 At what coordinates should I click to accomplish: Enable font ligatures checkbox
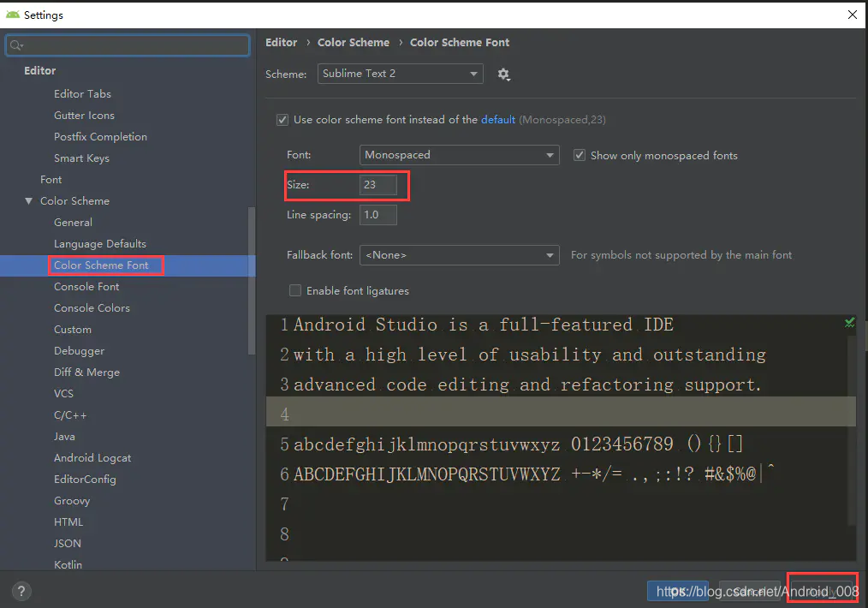[x=295, y=290]
